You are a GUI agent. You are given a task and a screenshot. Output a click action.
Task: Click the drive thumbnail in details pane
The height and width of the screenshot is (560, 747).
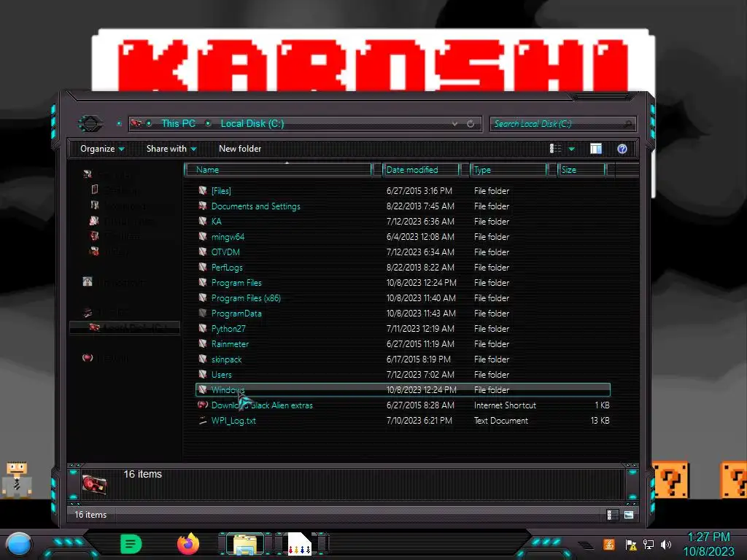(x=94, y=484)
